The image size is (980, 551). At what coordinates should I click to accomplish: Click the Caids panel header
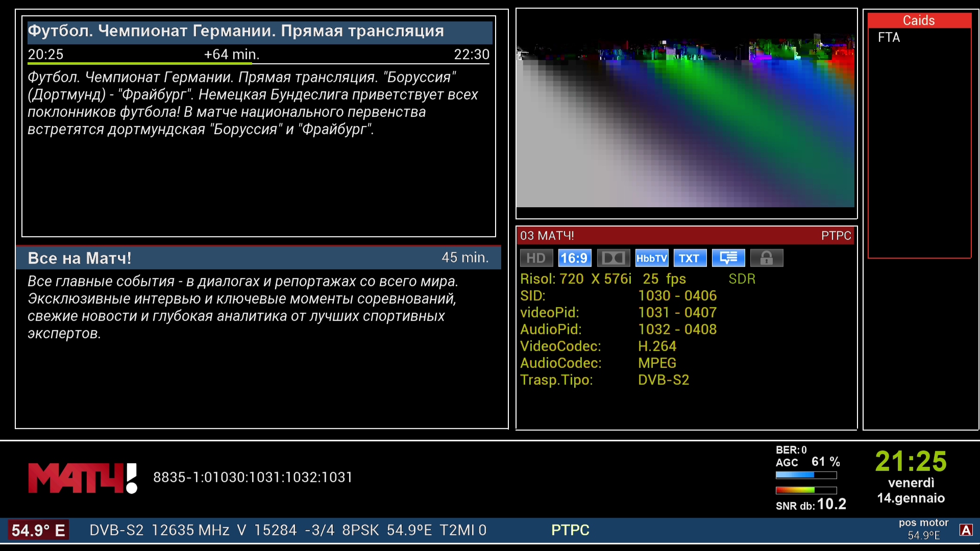pyautogui.click(x=919, y=20)
